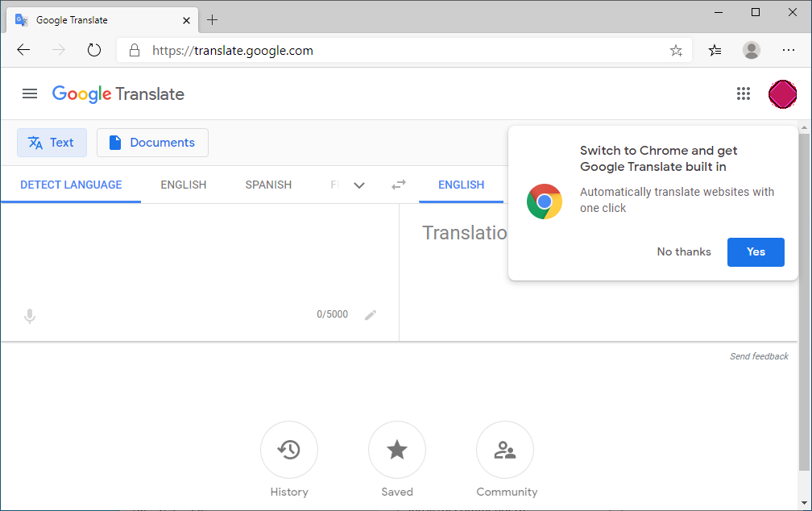The image size is (812, 511).
Task: Close the Google Translate tab
Action: pos(186,21)
